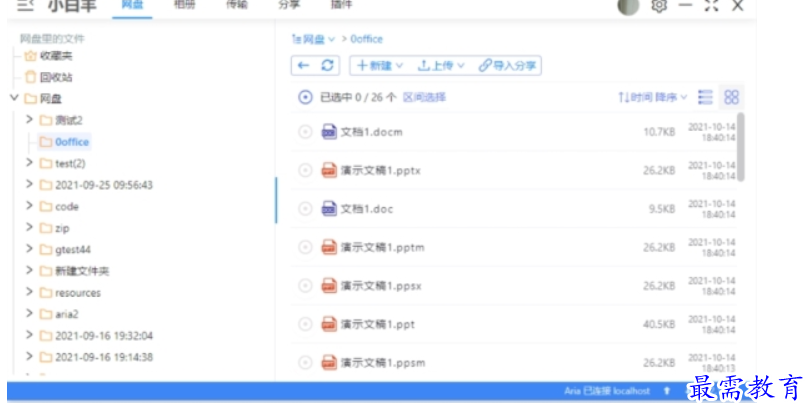Open the 收藏夹 favorites star icon
Screen dimensions: 811x419
tap(31, 55)
